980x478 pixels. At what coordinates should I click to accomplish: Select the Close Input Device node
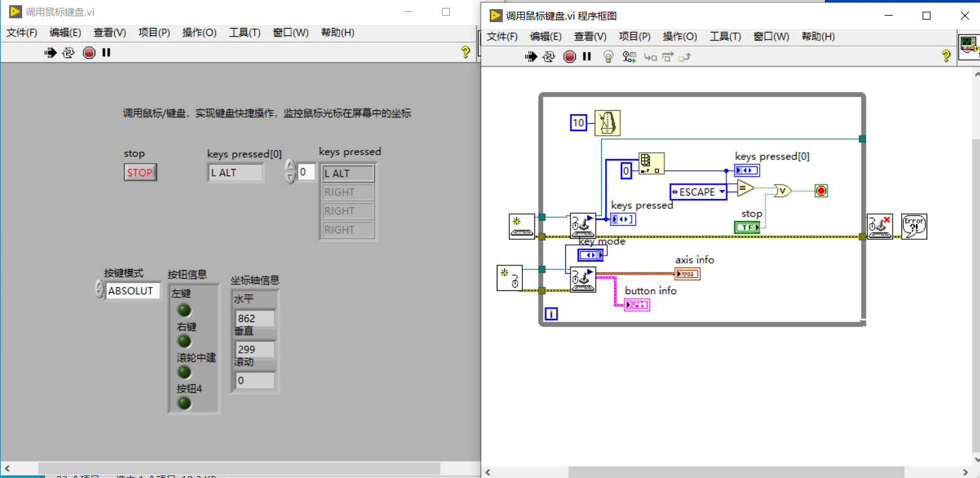(x=880, y=226)
